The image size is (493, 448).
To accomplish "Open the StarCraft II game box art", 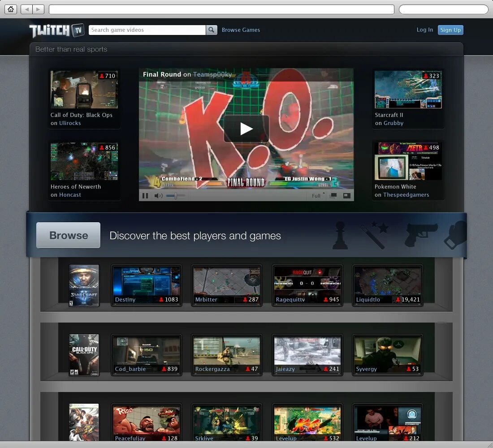I will [x=84, y=285].
